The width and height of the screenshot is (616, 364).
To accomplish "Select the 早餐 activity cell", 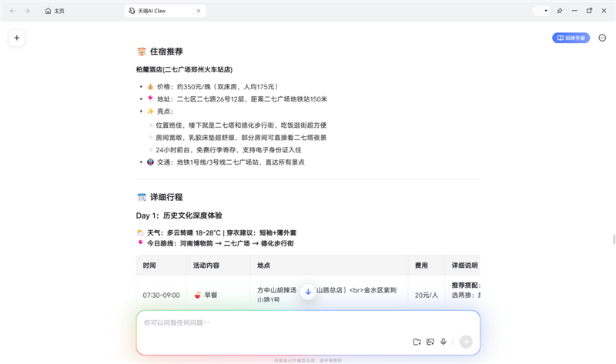I will click(206, 295).
